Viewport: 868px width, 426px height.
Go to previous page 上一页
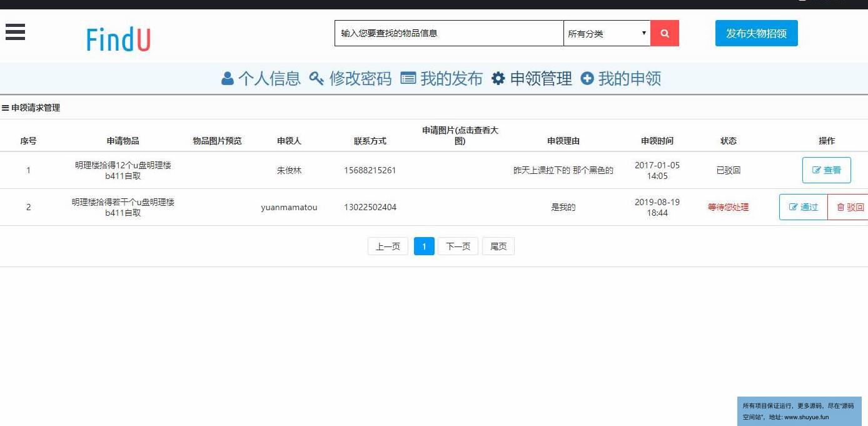(x=388, y=246)
